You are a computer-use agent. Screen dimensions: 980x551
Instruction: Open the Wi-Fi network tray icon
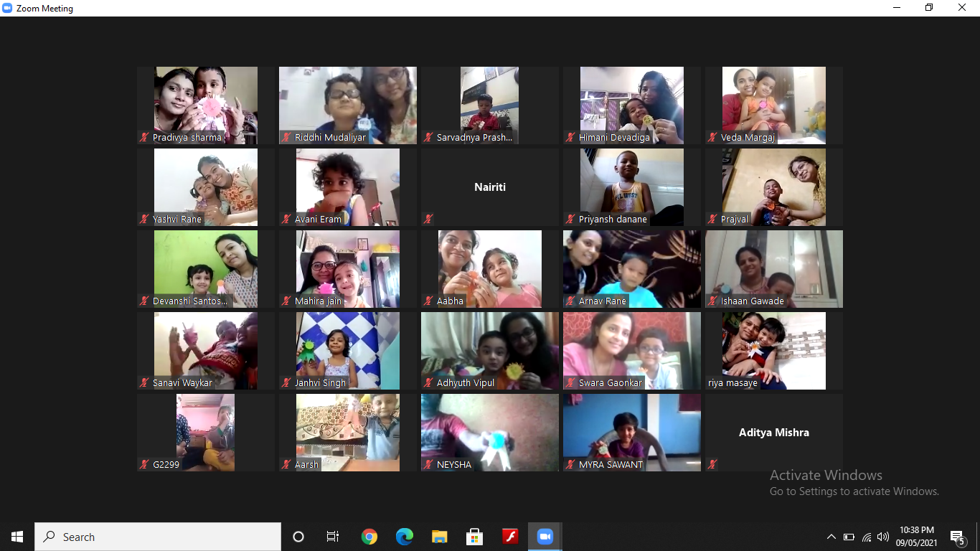(x=867, y=537)
